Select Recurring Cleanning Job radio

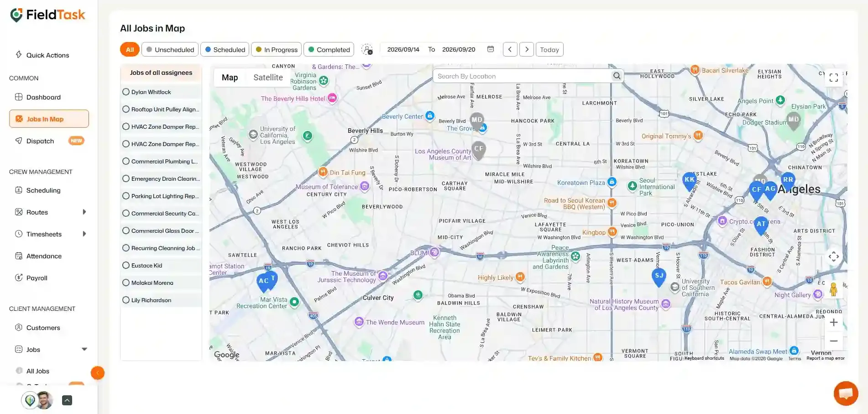[126, 248]
